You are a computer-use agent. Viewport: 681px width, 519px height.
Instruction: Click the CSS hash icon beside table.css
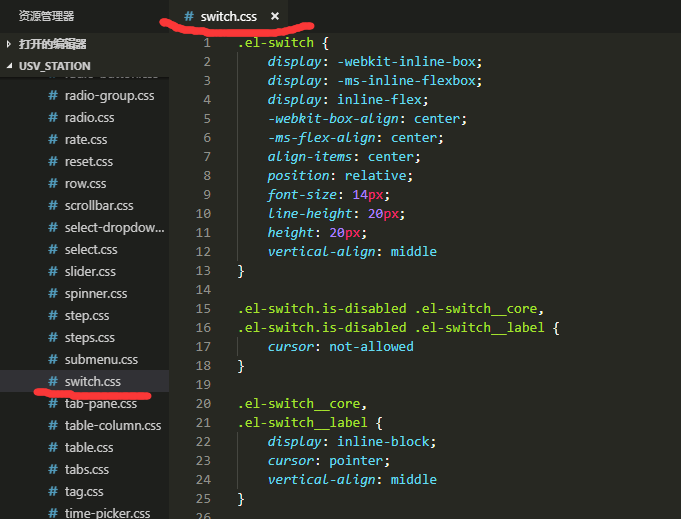point(53,447)
